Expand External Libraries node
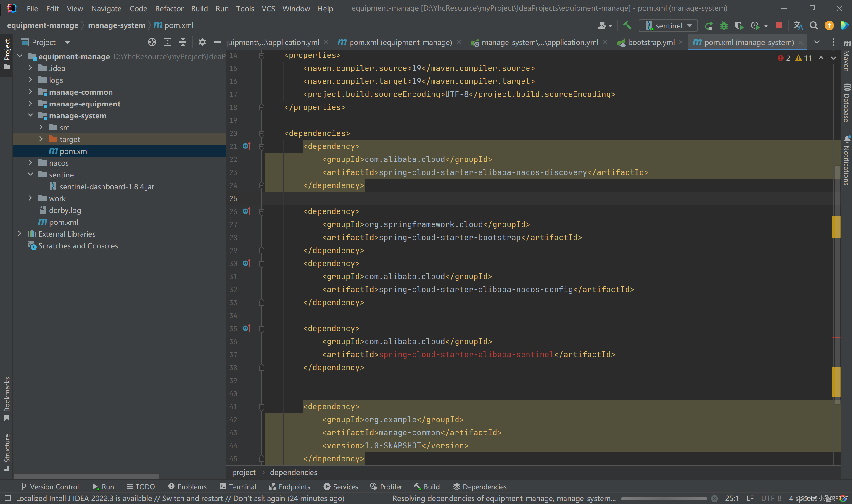This screenshot has width=853, height=504. pos(20,234)
